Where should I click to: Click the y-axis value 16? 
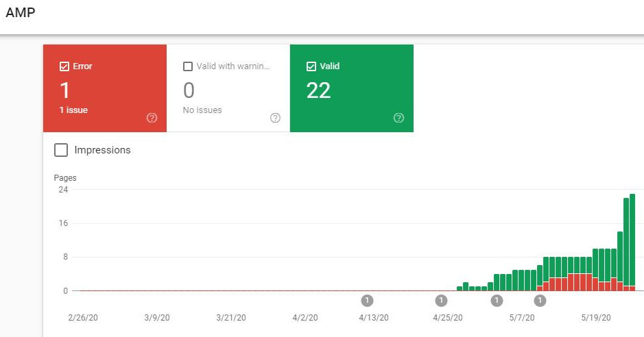(63, 223)
